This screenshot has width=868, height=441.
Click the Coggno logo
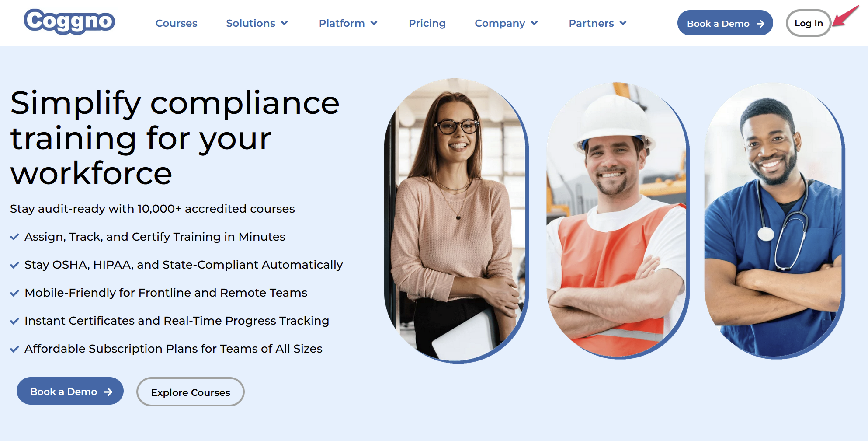click(x=69, y=21)
